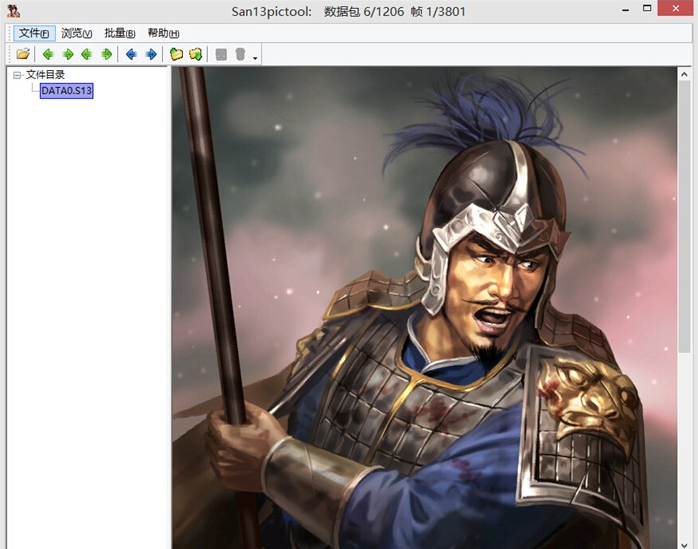
Task: Click the gray square toolbar icon
Action: click(x=221, y=54)
